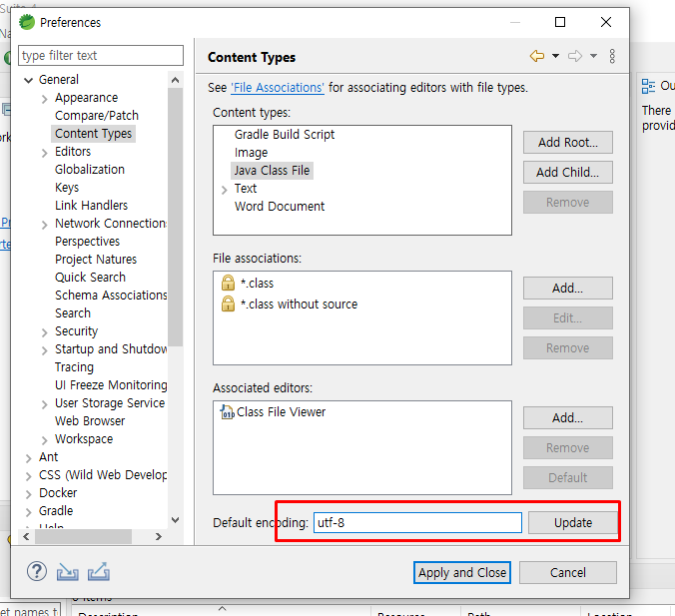Image resolution: width=675 pixels, height=616 pixels.
Task: Select *.class without source association
Action: coord(299,304)
